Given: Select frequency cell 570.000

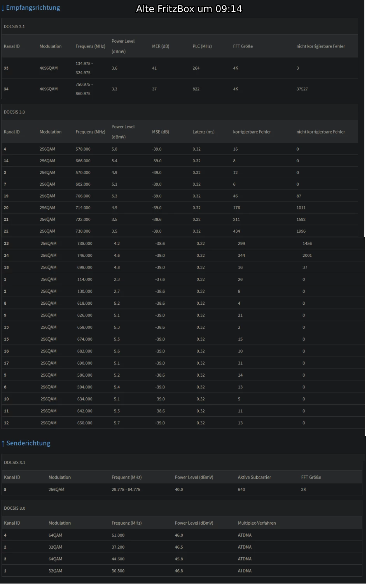Looking at the screenshot, I should (83, 172).
